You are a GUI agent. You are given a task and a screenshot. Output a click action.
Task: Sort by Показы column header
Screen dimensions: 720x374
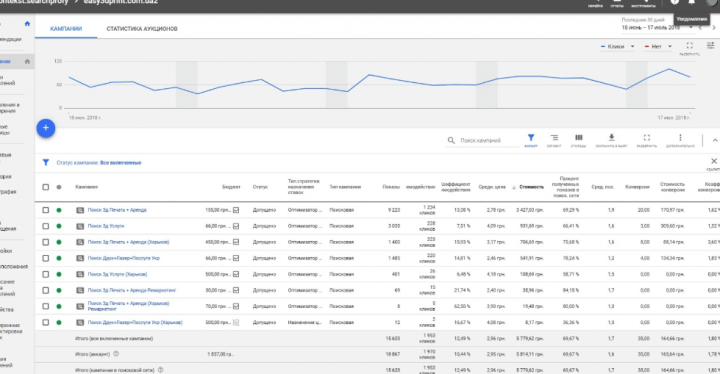pos(391,187)
